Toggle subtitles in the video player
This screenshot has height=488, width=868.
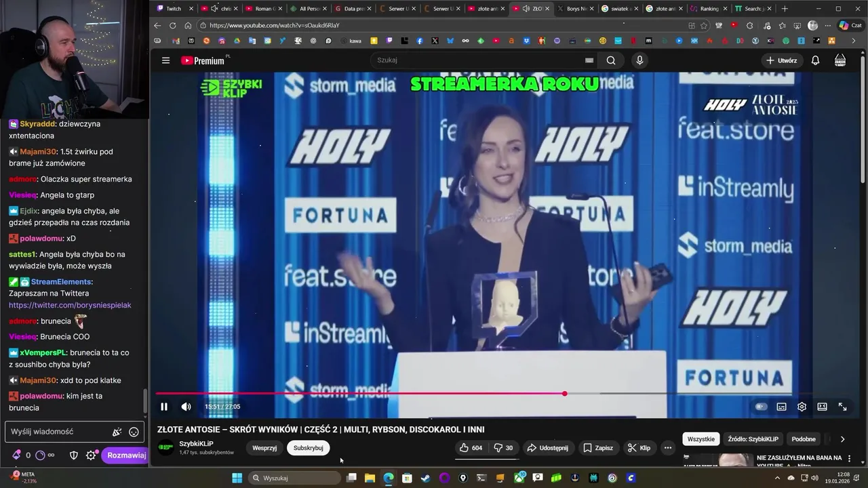click(x=781, y=407)
